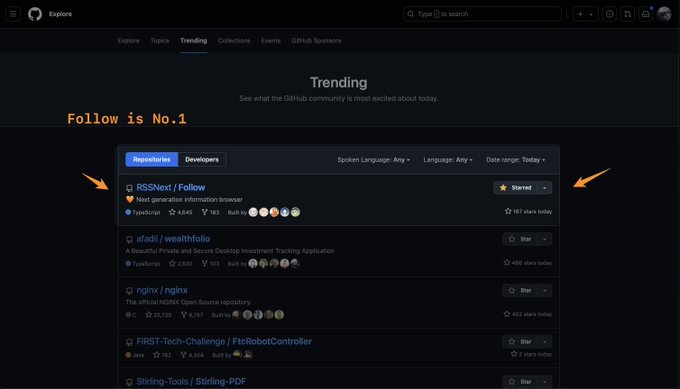Screen dimensions: 680x389
Task: Switch to the Explore tab
Action: tap(128, 40)
